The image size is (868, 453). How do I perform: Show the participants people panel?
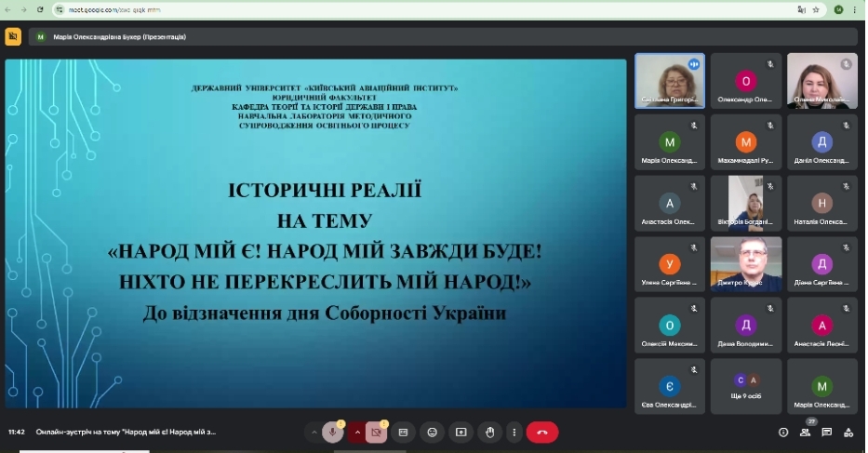tap(806, 433)
